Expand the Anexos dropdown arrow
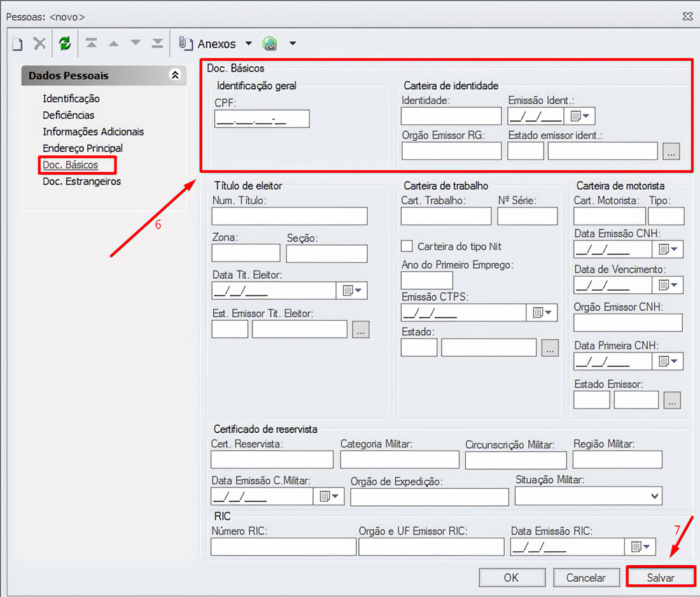 (248, 44)
